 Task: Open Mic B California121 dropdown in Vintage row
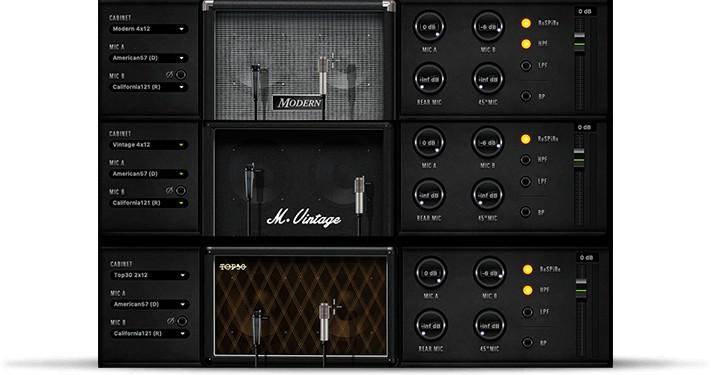pyautogui.click(x=148, y=203)
